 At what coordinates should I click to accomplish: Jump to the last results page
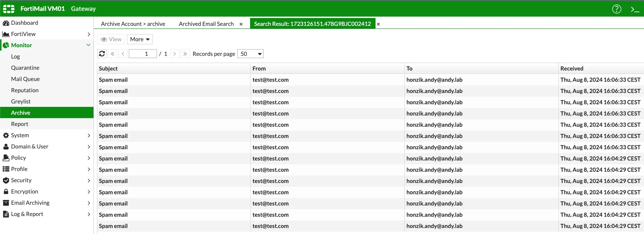point(185,54)
